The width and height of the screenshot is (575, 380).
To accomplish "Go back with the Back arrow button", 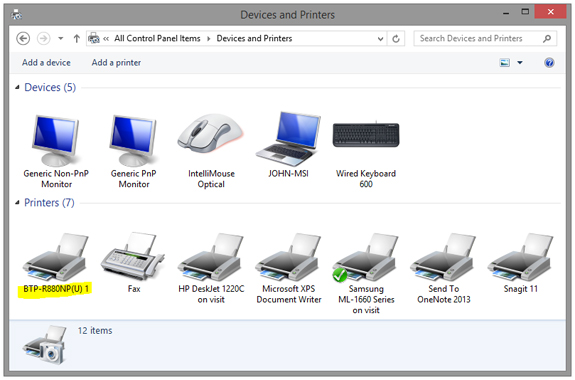I will [x=23, y=39].
